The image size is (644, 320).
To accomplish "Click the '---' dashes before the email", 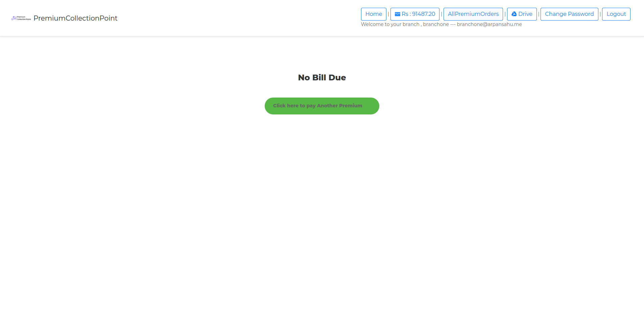I will pyautogui.click(x=453, y=24).
